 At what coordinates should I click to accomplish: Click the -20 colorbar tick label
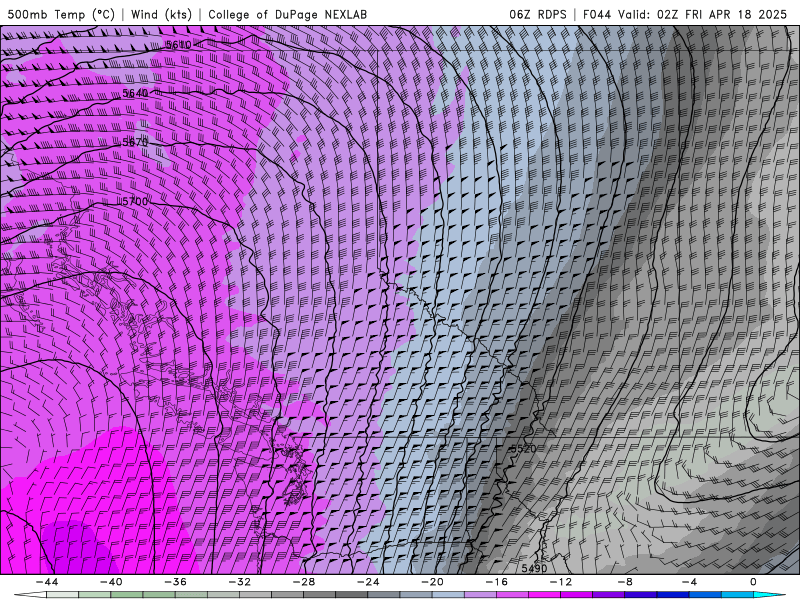(x=433, y=582)
